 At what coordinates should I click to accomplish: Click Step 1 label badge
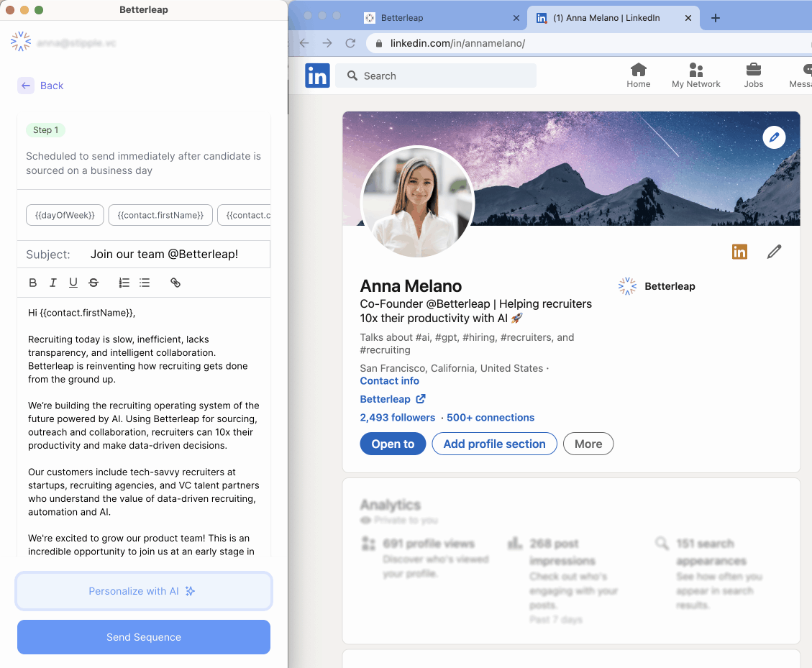[45, 130]
